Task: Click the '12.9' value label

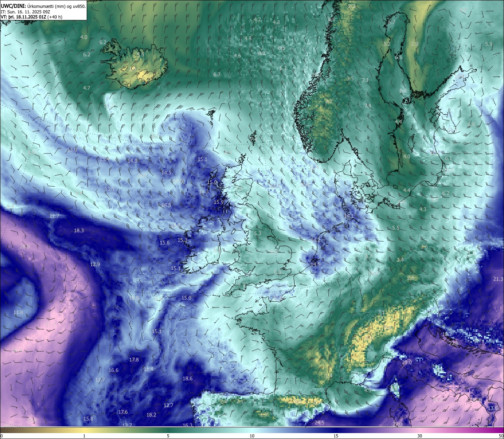Action: tap(95, 265)
